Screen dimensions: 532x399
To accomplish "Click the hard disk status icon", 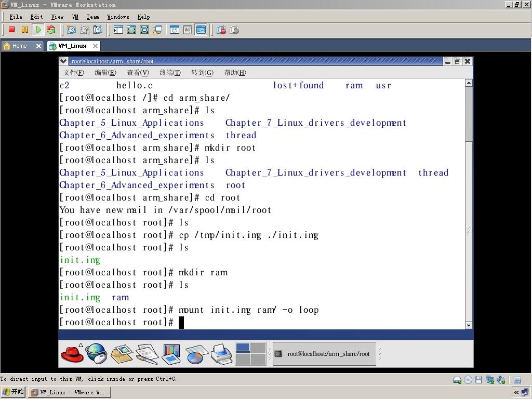I will tap(457, 380).
